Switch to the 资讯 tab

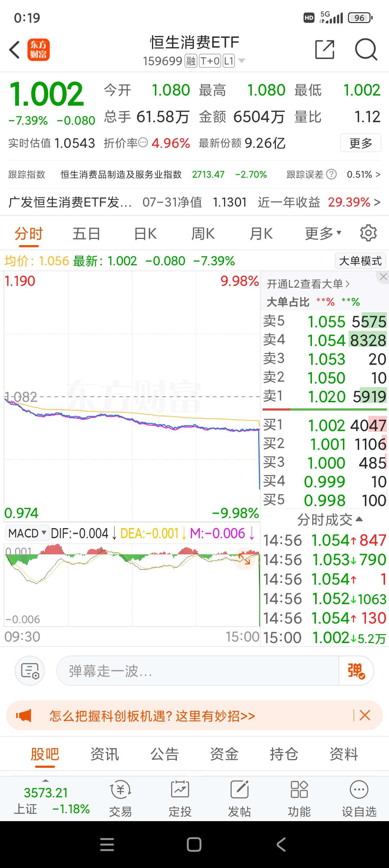click(x=104, y=754)
